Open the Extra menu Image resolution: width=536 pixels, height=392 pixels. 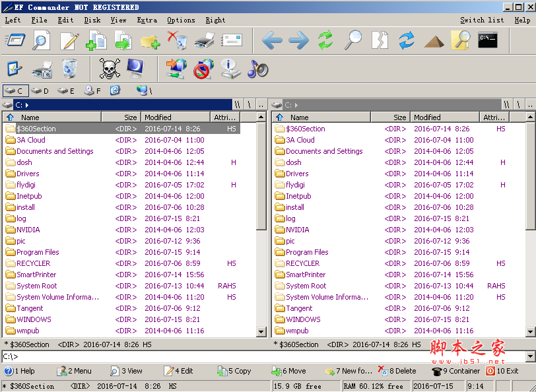click(147, 20)
